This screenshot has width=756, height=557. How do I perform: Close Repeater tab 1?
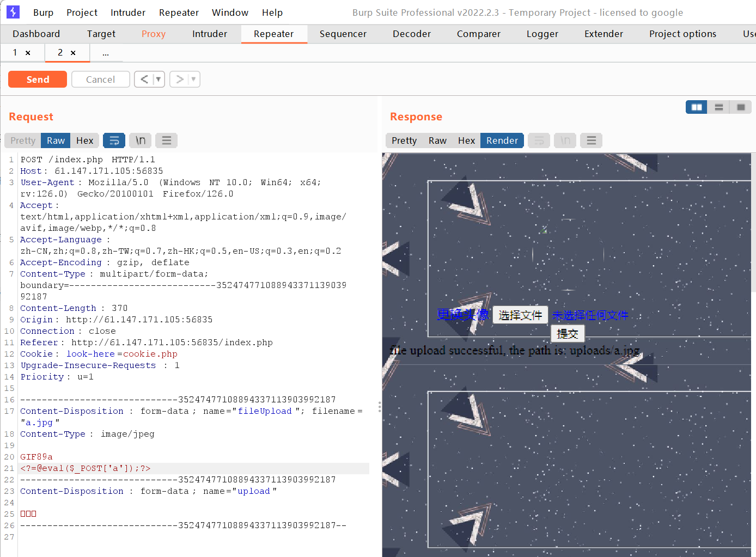click(28, 53)
